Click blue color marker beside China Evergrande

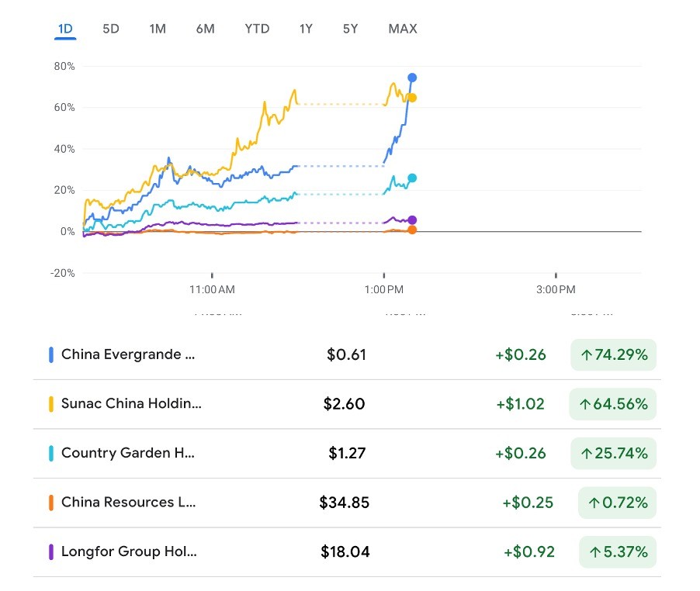click(50, 354)
